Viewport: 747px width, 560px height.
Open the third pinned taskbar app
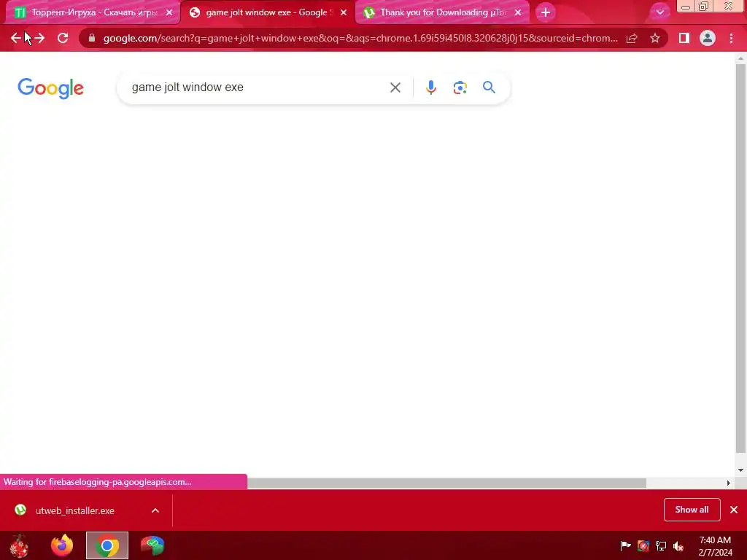tap(152, 545)
